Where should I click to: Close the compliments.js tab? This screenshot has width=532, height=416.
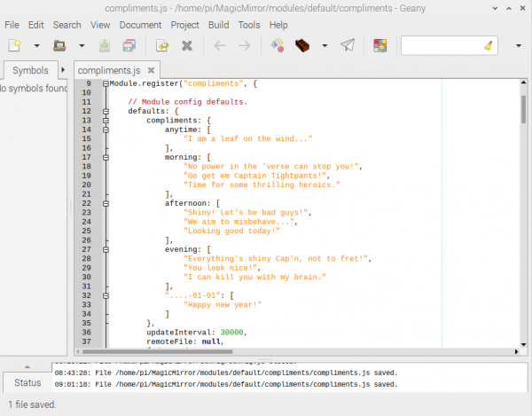pos(152,70)
